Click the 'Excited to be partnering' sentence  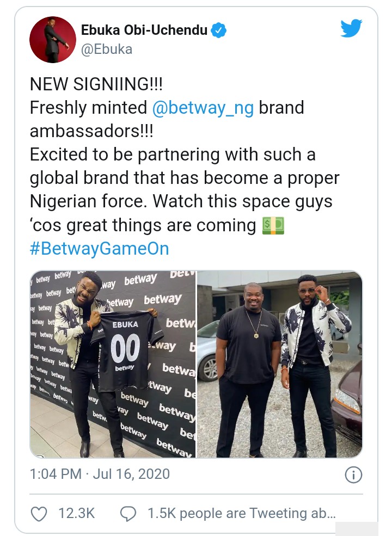click(173, 155)
